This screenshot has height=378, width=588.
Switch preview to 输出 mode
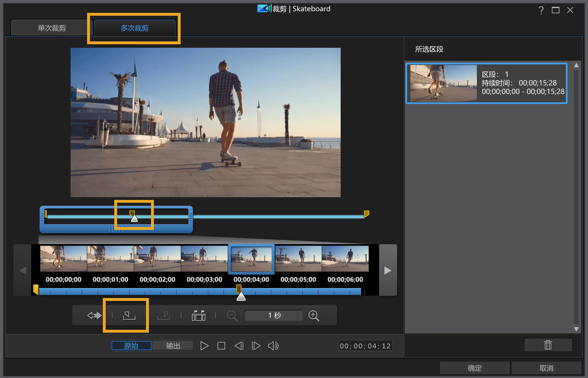pos(173,346)
